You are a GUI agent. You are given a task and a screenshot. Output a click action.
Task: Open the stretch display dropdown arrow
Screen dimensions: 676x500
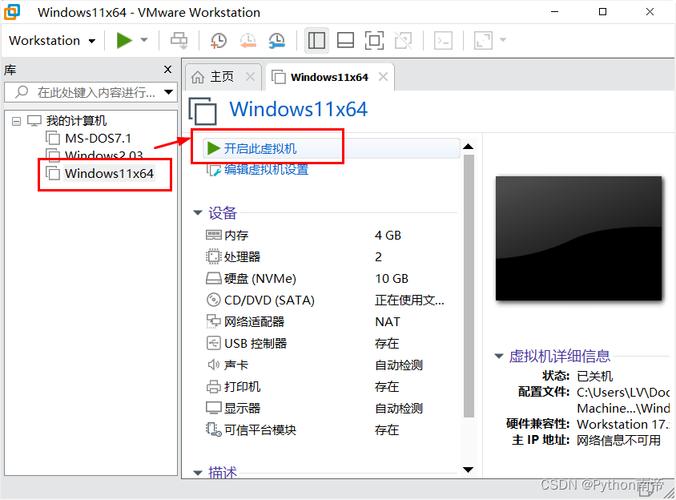503,40
